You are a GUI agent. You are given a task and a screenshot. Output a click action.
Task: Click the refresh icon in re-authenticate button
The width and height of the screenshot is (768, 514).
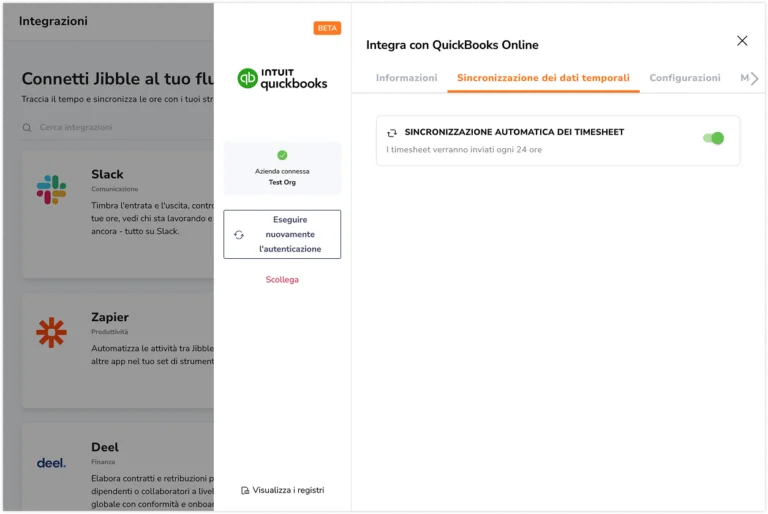click(239, 235)
